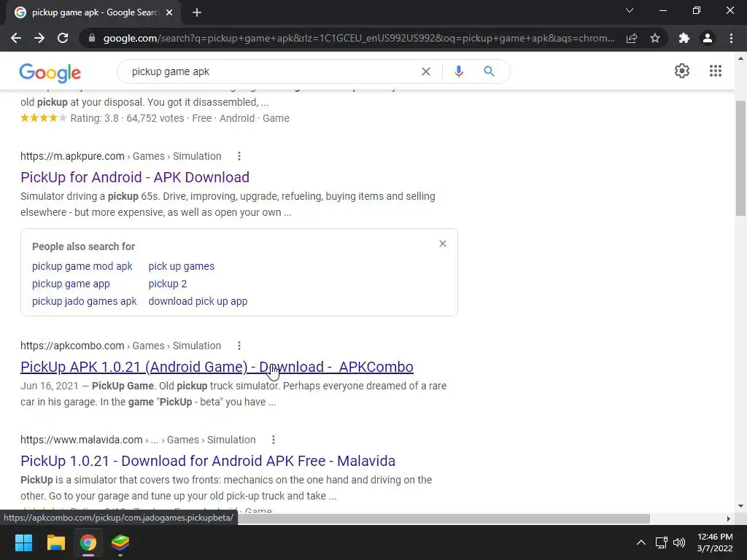
Task: Open clock showing 12:46 PM
Action: (715, 542)
